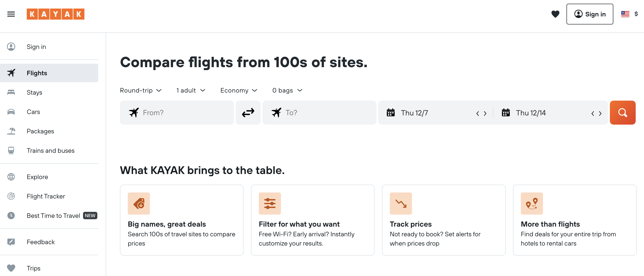Expand the 0 bags dropdown

pos(287,90)
